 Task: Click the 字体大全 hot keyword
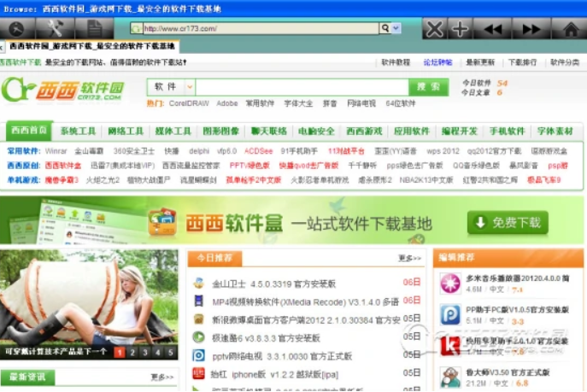tap(298, 103)
